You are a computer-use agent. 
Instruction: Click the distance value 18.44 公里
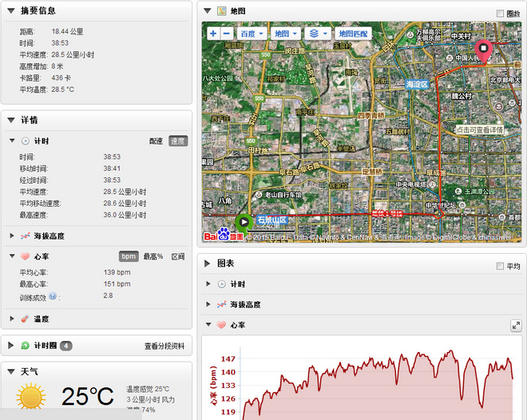[67, 32]
